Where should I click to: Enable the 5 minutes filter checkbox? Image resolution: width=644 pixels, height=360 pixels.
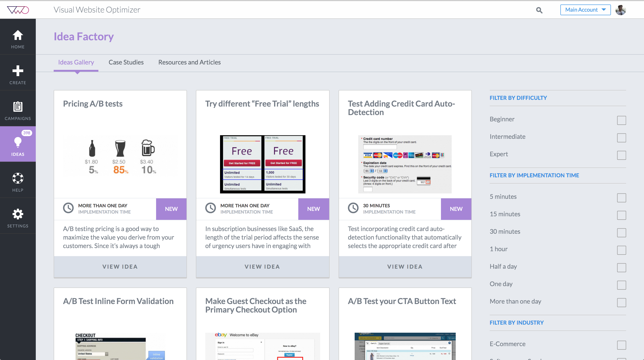click(x=621, y=198)
